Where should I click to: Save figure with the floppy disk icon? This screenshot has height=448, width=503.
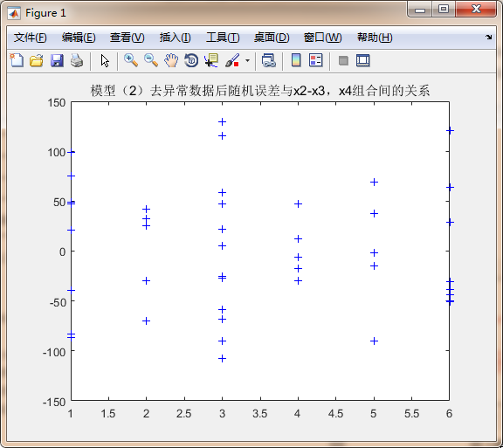[x=57, y=60]
